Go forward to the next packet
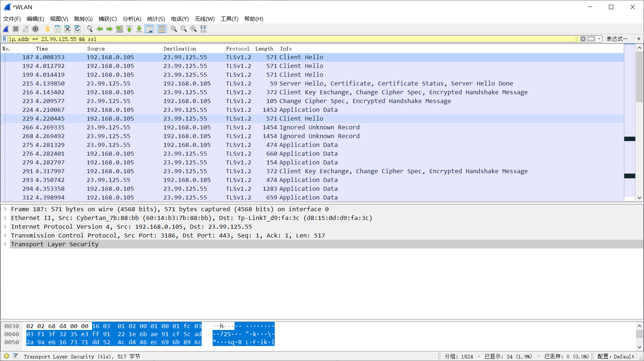Image resolution: width=644 pixels, height=361 pixels. tap(109, 29)
